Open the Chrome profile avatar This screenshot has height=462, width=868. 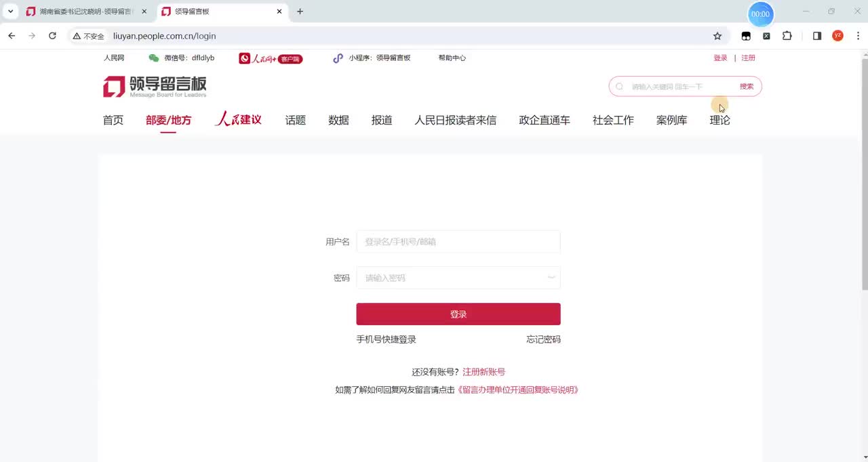837,36
